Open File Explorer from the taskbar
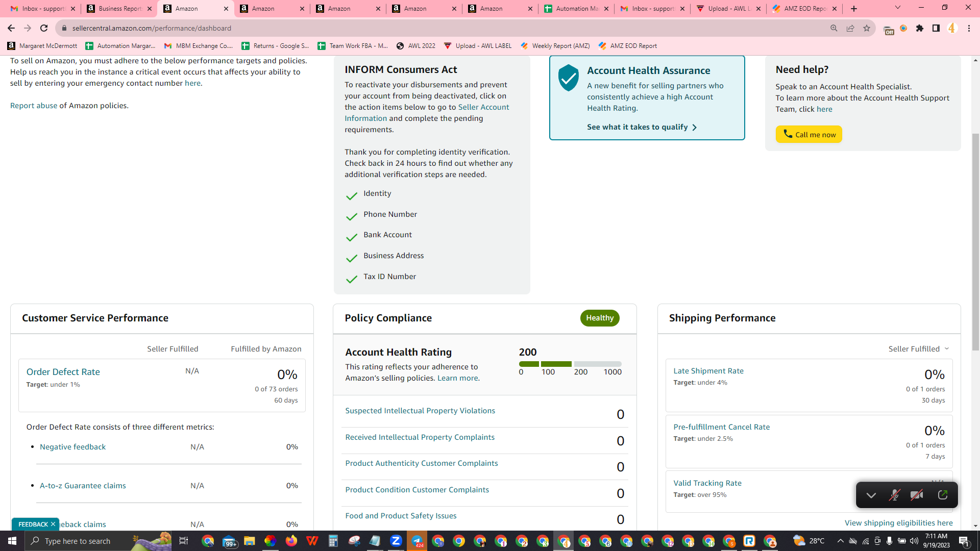Screen dimensions: 980x551 pos(249,541)
